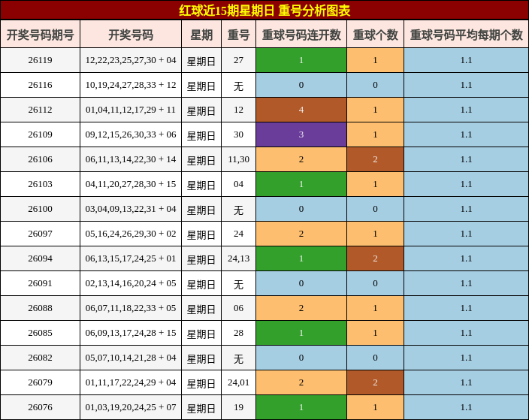This screenshot has width=529, height=420.
Task: Select issue number 26076
Action: coord(40,407)
